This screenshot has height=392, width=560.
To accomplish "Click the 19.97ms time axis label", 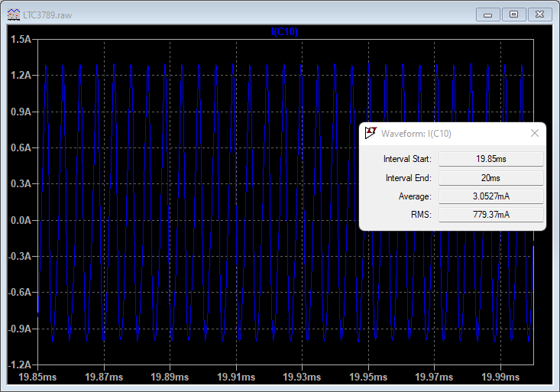I will (x=434, y=377).
